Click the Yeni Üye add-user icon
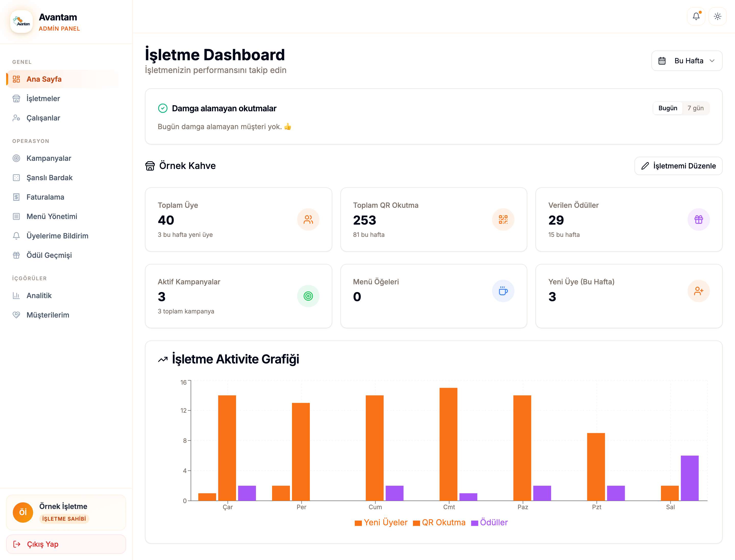Viewport: 735px width, 560px height. point(699,291)
